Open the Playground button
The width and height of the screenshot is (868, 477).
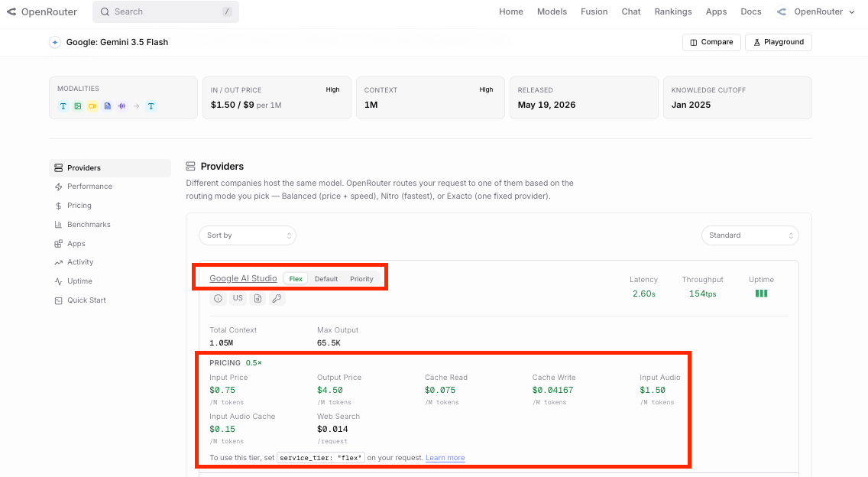[779, 42]
